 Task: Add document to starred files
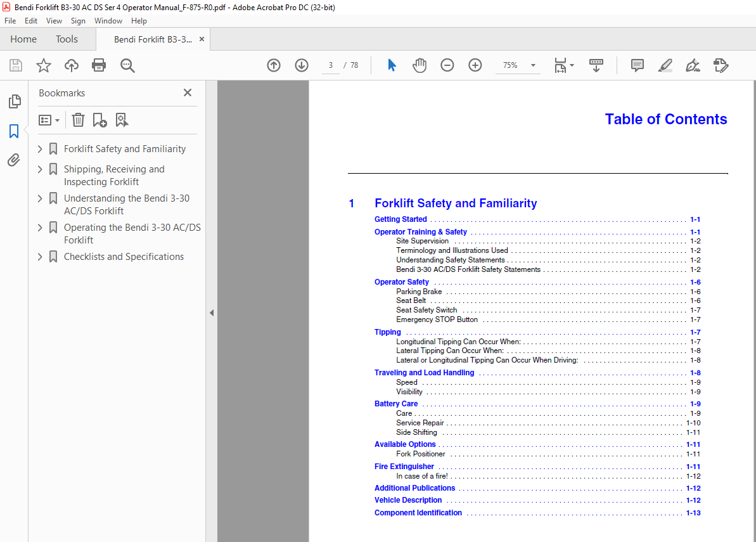point(44,65)
